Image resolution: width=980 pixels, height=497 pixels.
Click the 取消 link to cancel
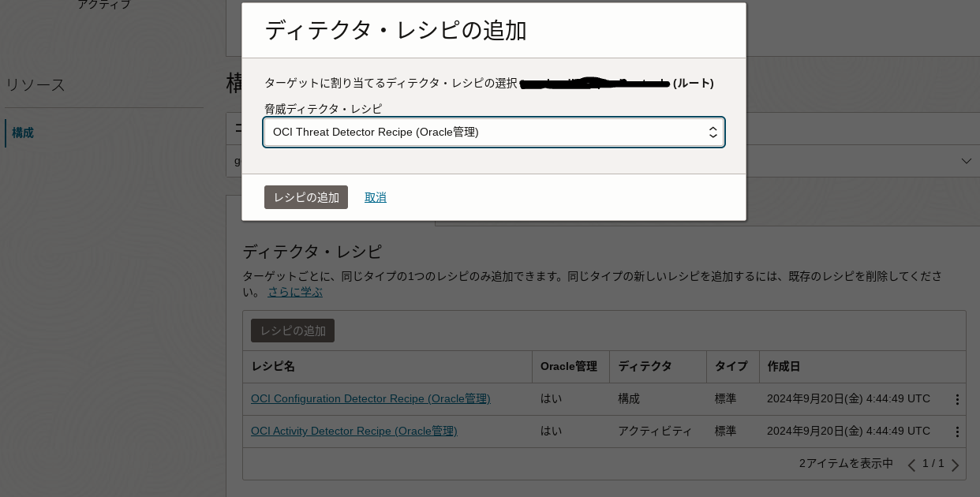[x=376, y=197]
